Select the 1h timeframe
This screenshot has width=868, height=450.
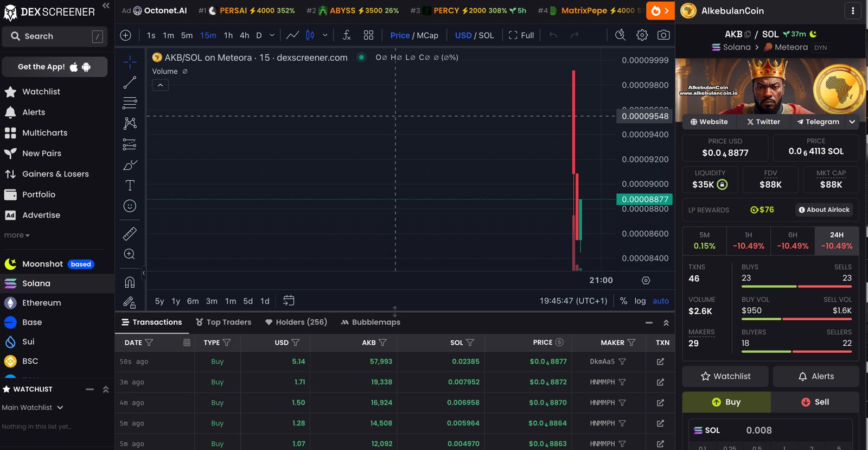tap(228, 35)
